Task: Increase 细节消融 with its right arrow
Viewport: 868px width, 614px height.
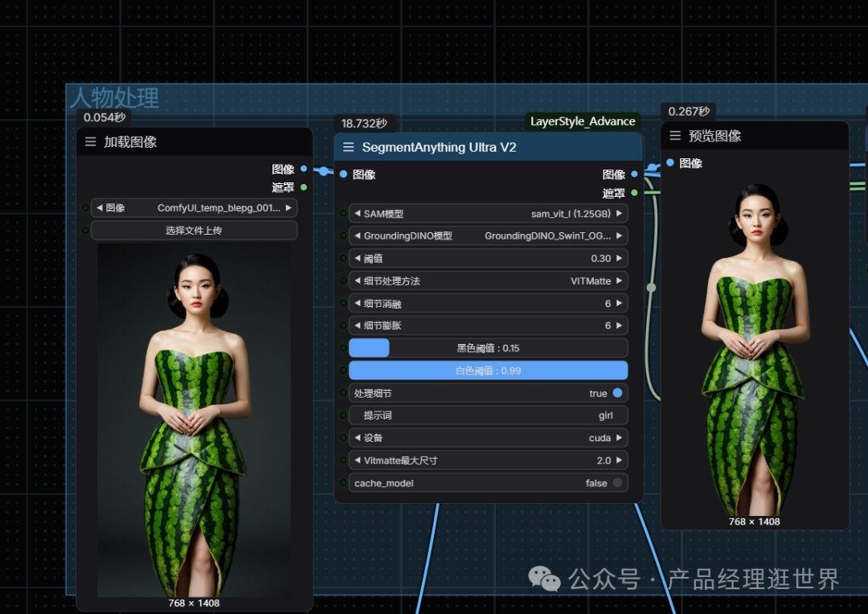Action: point(619,303)
